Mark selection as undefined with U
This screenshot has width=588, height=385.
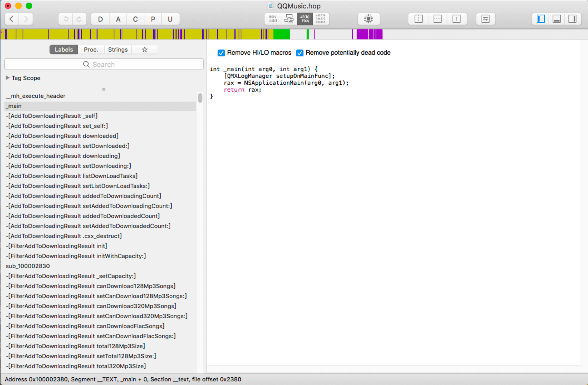[x=170, y=19]
